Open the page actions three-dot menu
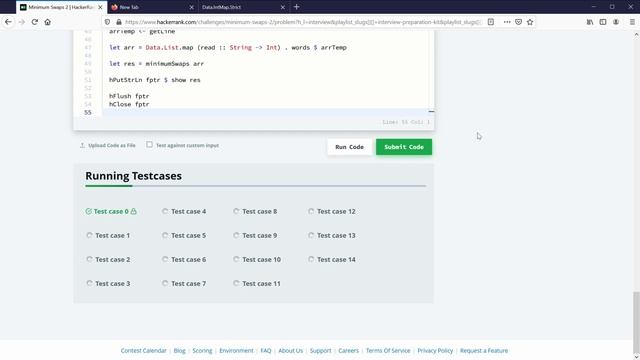Image resolution: width=640 pixels, height=360 pixels. pyautogui.click(x=507, y=22)
